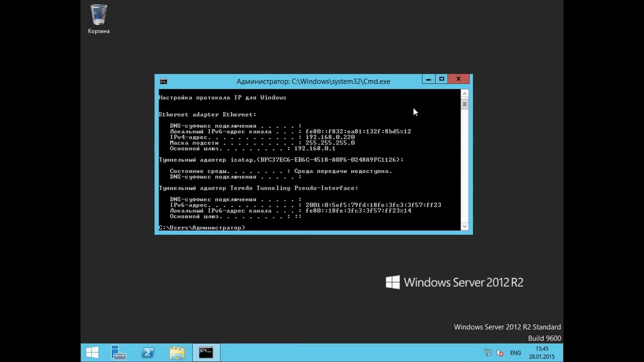Select the Cmd.exe taskbar button

[206, 353]
